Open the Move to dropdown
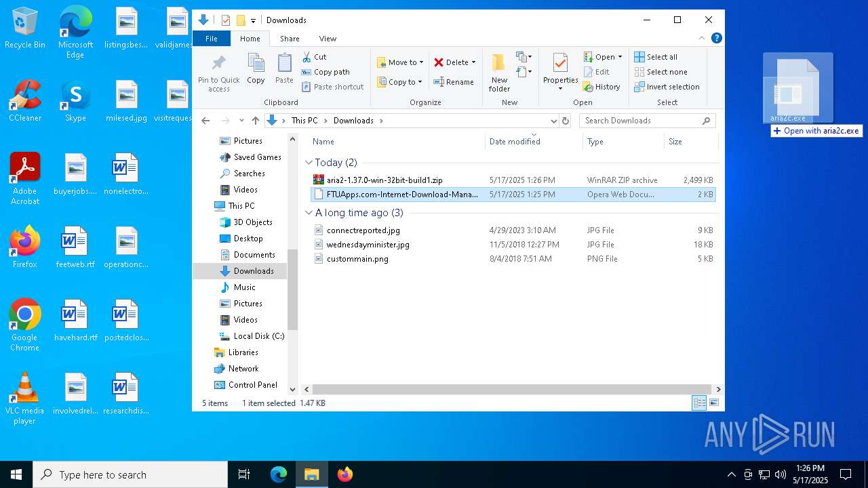The height and width of the screenshot is (488, 868). [x=400, y=62]
